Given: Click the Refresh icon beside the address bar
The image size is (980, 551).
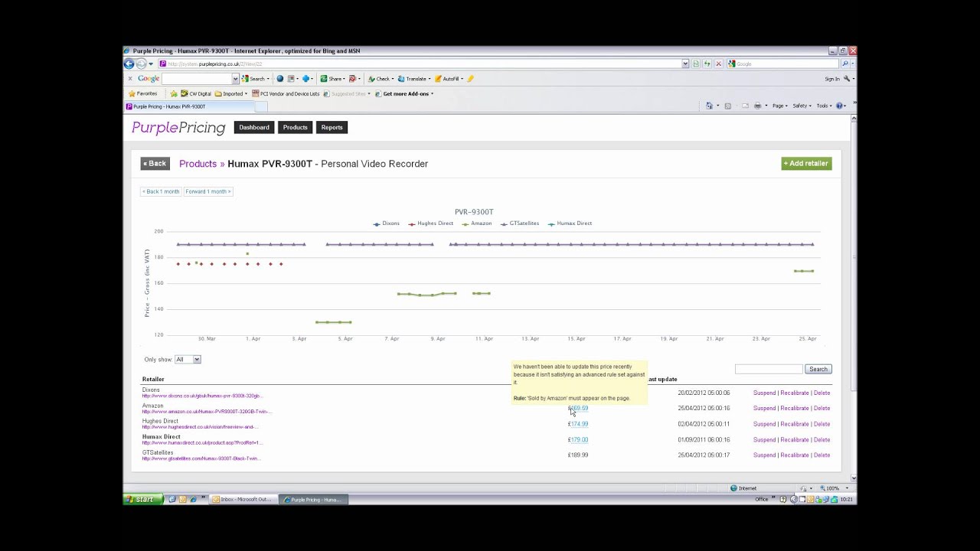Looking at the screenshot, I should (x=707, y=64).
